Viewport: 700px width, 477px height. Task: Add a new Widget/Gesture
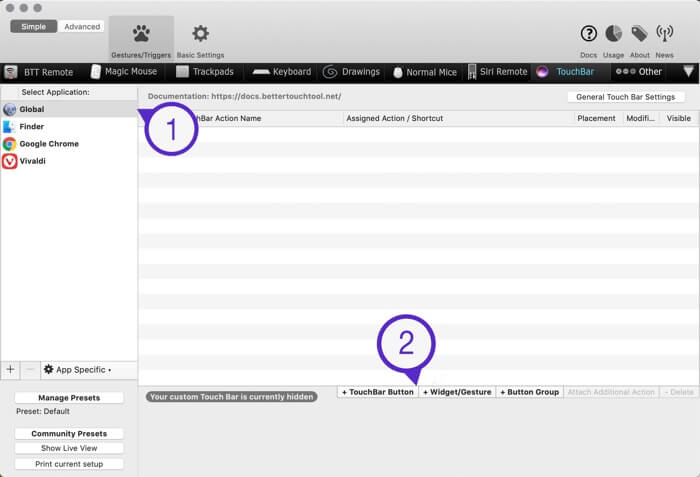457,392
